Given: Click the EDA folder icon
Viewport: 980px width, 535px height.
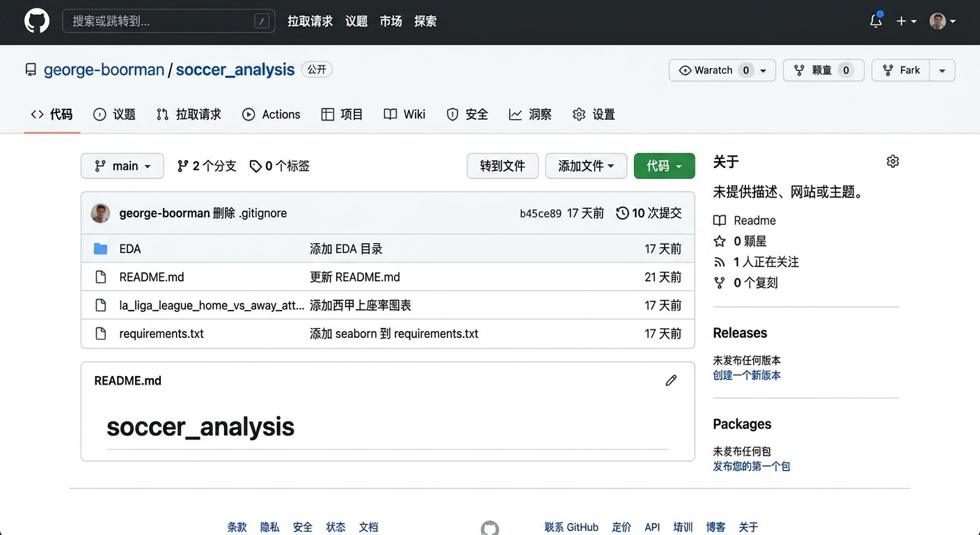Looking at the screenshot, I should [100, 249].
